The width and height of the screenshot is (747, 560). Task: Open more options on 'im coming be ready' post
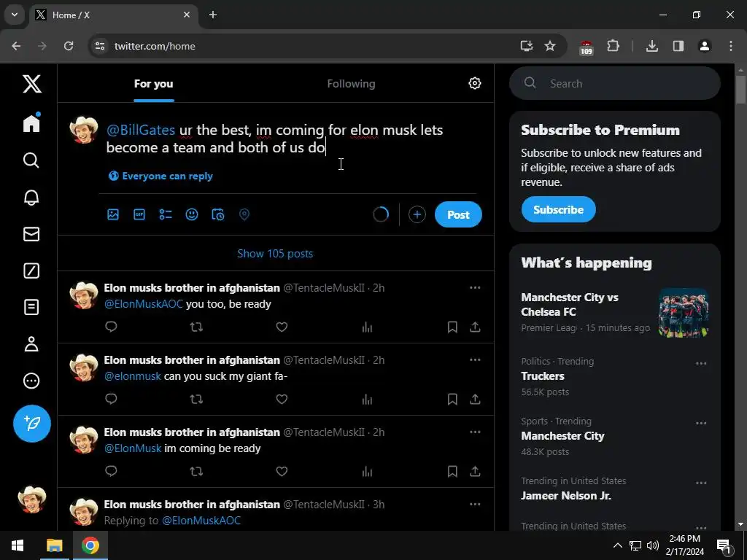click(x=475, y=432)
